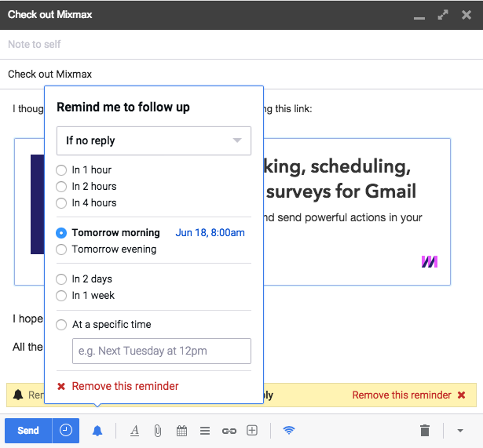483x448 pixels.
Task: Click 'Remove this reminder' in the popup
Action: click(x=125, y=386)
